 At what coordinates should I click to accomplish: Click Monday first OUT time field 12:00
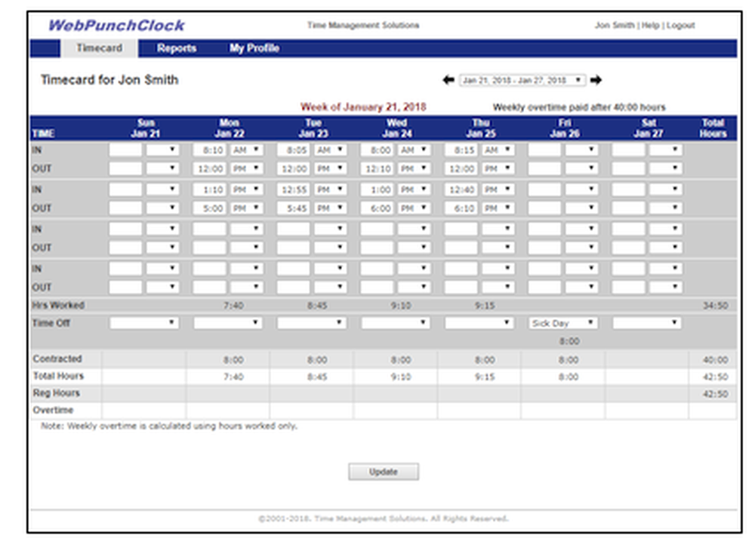[209, 168]
